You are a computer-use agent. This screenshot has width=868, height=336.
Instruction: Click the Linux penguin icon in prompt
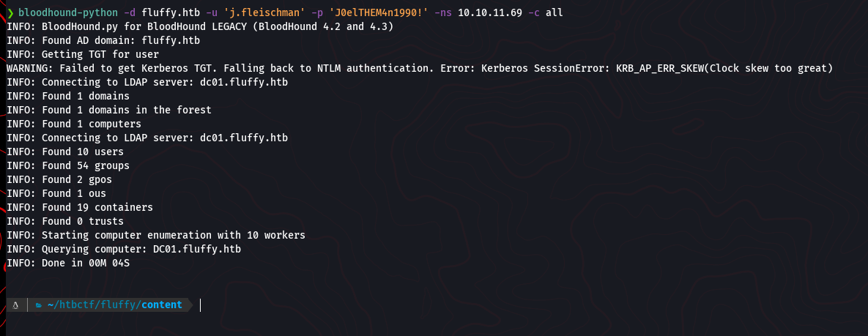(15, 305)
